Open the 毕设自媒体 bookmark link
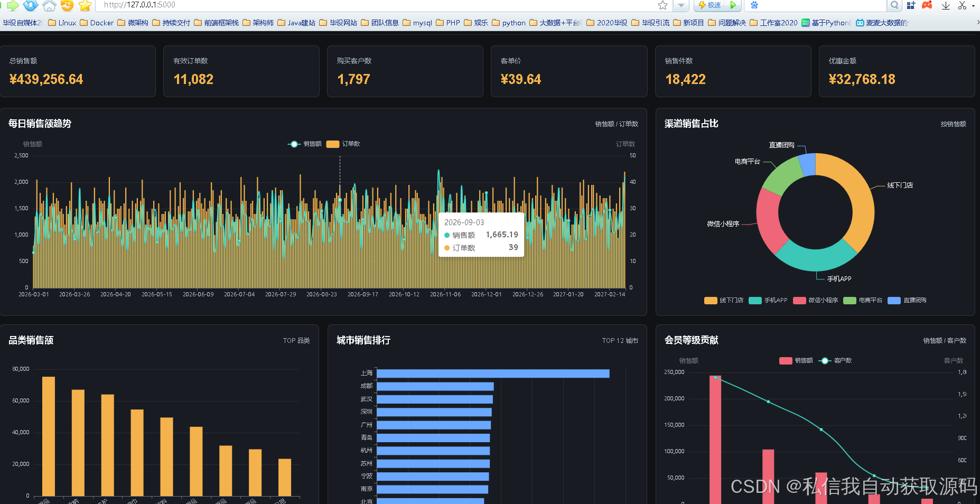 tap(22, 23)
